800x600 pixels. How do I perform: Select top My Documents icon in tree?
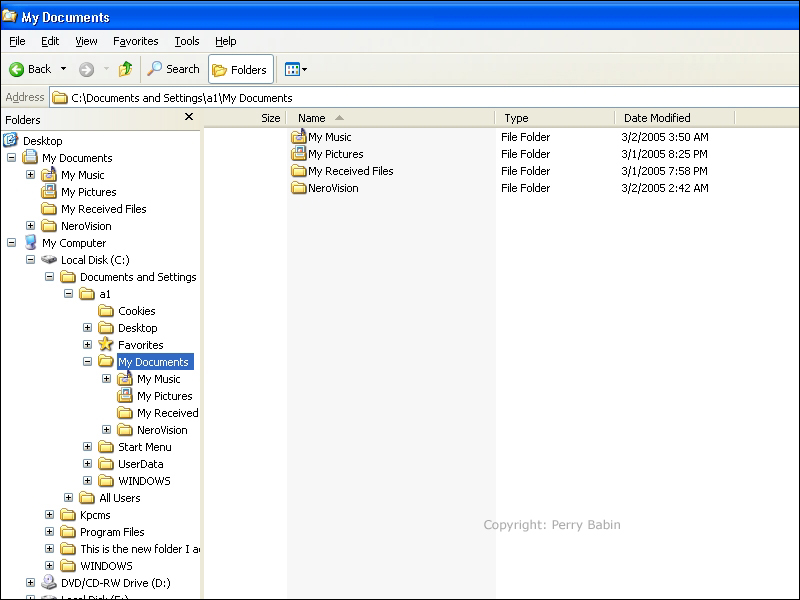click(x=31, y=157)
